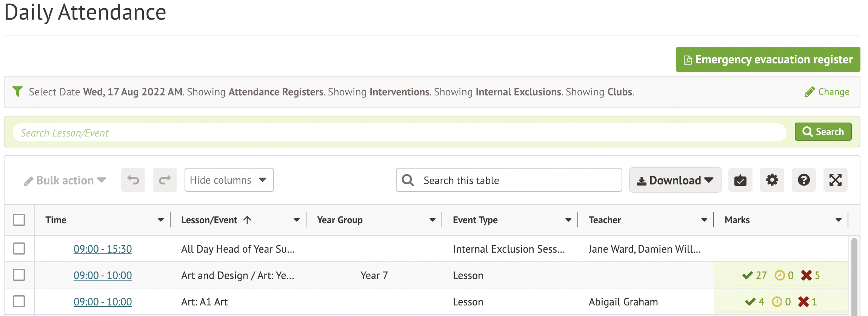Open the Hide columns dropdown
The image size is (868, 316).
click(229, 180)
